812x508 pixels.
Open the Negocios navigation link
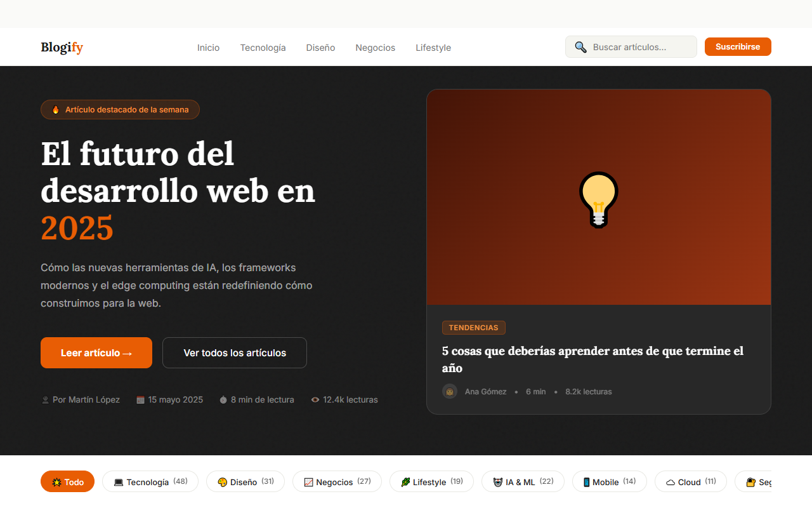coord(376,48)
